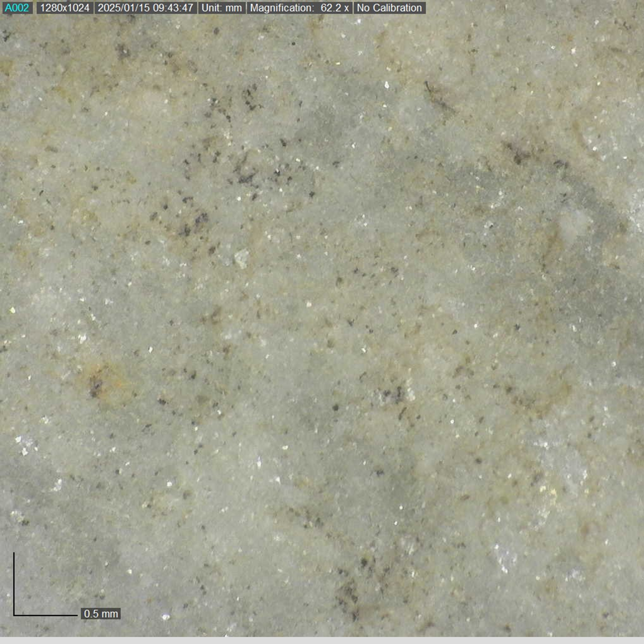Image resolution: width=644 pixels, height=644 pixels.
Task: Click the dark branching streak in upper right
Action: click(438, 99)
